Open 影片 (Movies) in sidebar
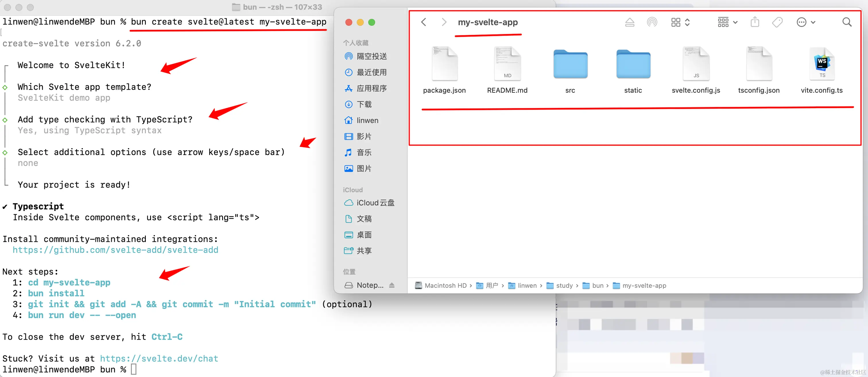868x377 pixels. click(x=359, y=136)
